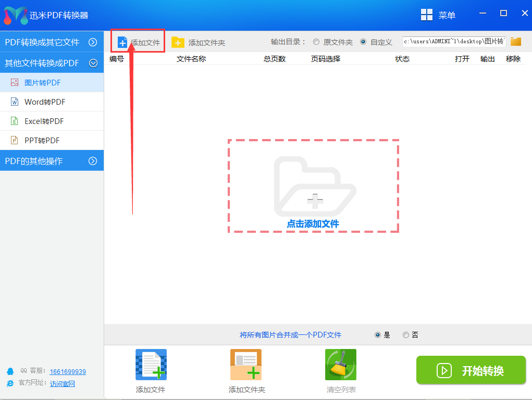This screenshot has height=400, width=532.
Task: Click the Clear List broom icon
Action: tap(341, 365)
